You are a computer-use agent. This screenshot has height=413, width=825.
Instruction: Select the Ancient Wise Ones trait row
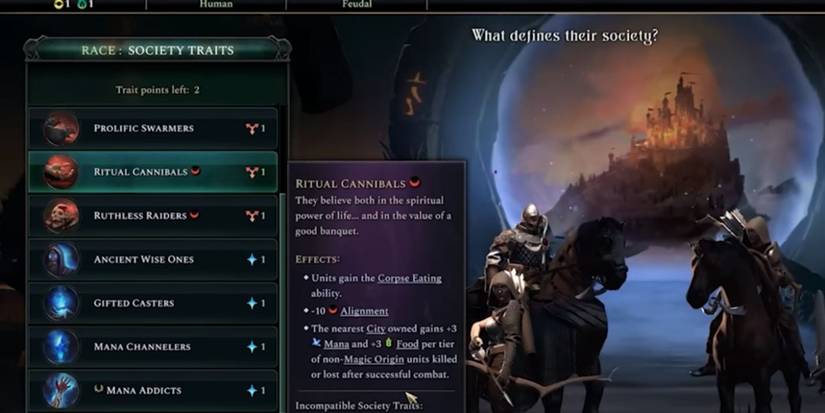coord(153,259)
